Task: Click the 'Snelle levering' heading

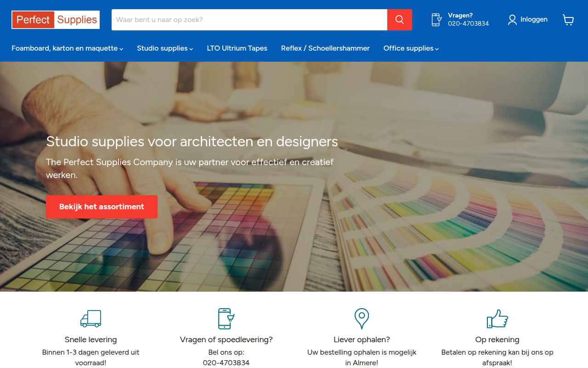Action: pos(90,340)
